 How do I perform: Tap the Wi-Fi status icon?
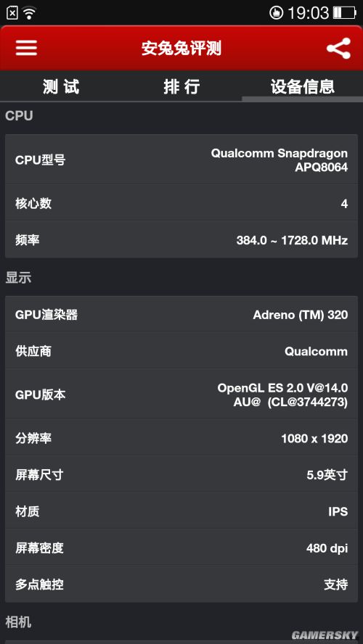[29, 13]
